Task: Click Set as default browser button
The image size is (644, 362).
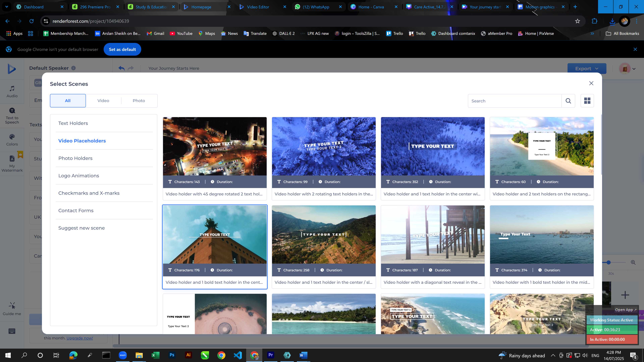Action: [x=122, y=49]
